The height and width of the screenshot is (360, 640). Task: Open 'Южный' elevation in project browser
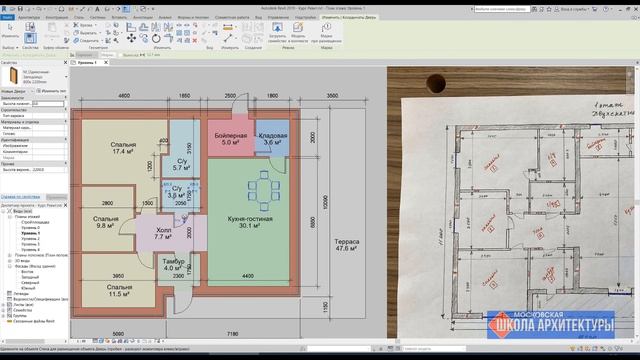click(x=28, y=288)
